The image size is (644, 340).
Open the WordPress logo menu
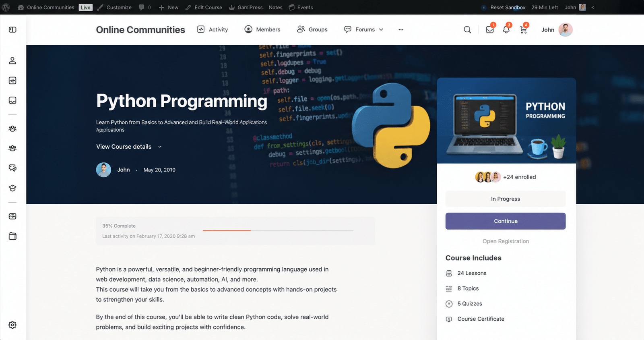pyautogui.click(x=5, y=7)
